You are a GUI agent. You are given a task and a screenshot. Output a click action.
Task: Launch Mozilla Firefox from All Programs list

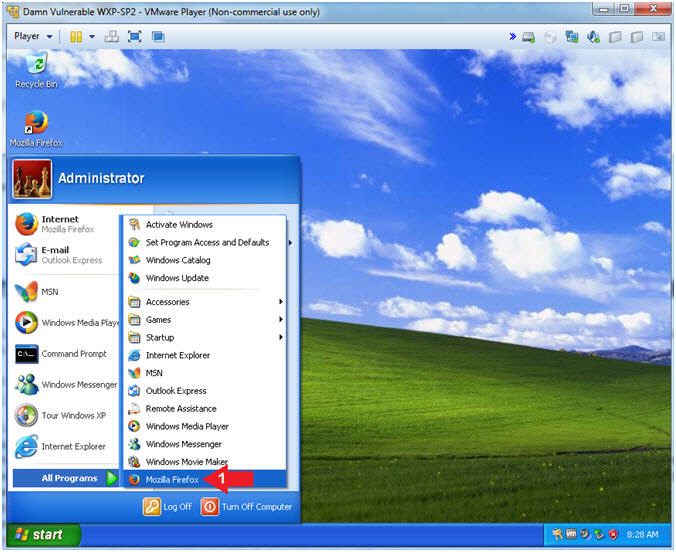(205, 480)
